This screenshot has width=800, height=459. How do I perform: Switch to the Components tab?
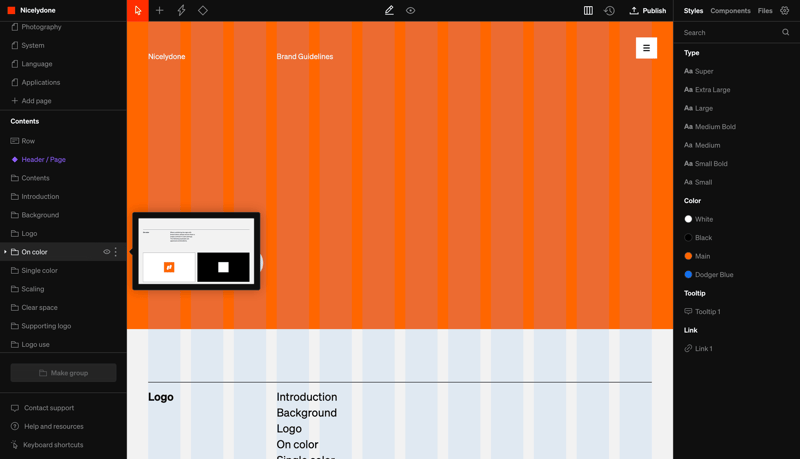pyautogui.click(x=730, y=11)
